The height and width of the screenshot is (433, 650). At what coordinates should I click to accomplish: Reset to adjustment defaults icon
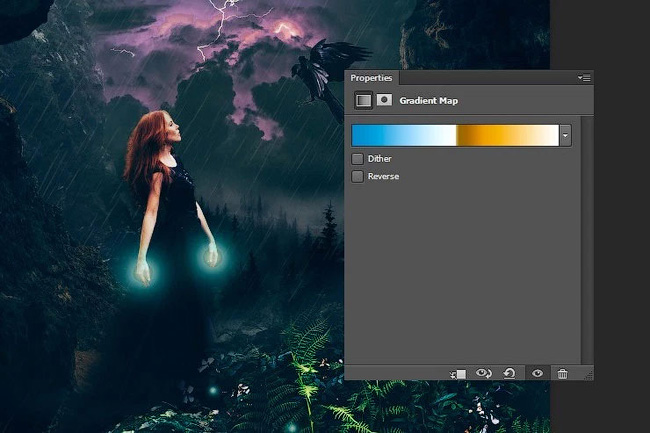pyautogui.click(x=509, y=374)
